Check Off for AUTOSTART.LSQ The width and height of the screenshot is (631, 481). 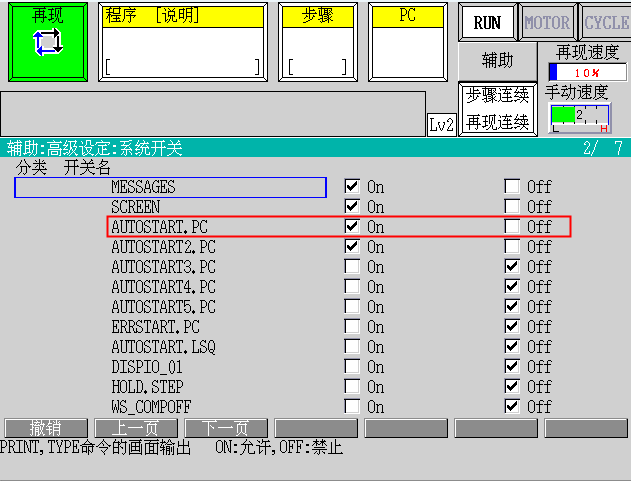(x=512, y=346)
